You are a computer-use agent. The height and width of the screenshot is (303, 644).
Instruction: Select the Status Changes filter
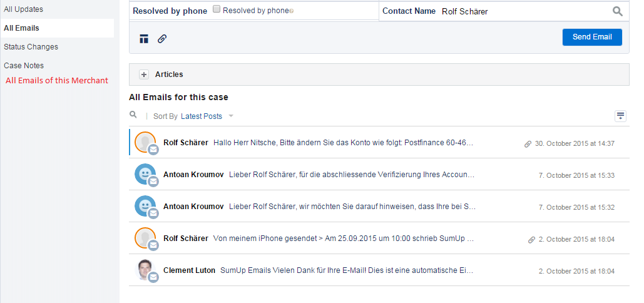click(x=31, y=47)
